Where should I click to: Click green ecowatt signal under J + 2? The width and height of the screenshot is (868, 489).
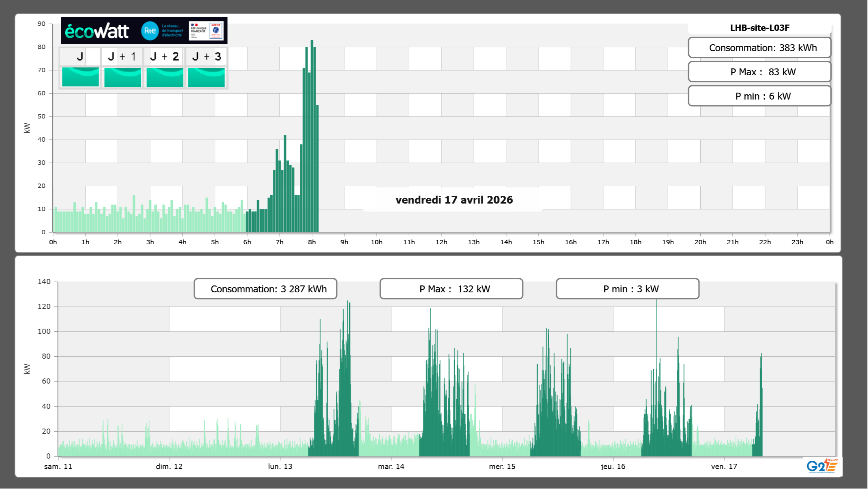[x=165, y=77]
